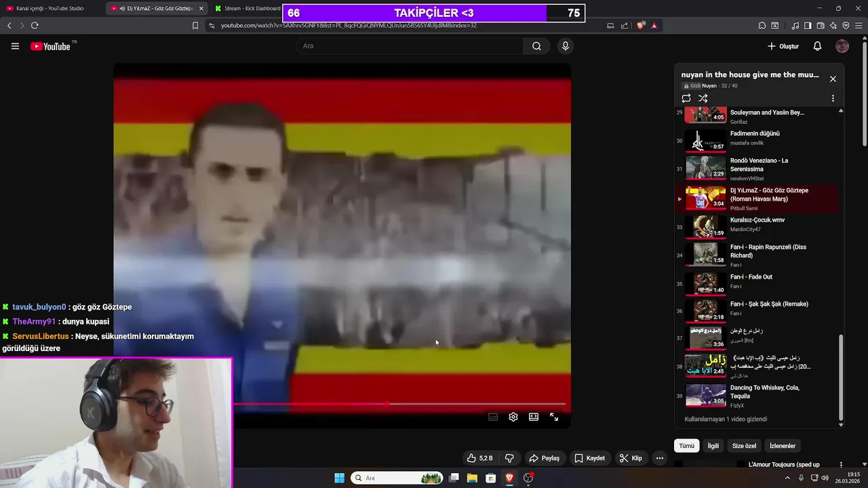
Task: Go back in browser history
Action: coord(9,26)
